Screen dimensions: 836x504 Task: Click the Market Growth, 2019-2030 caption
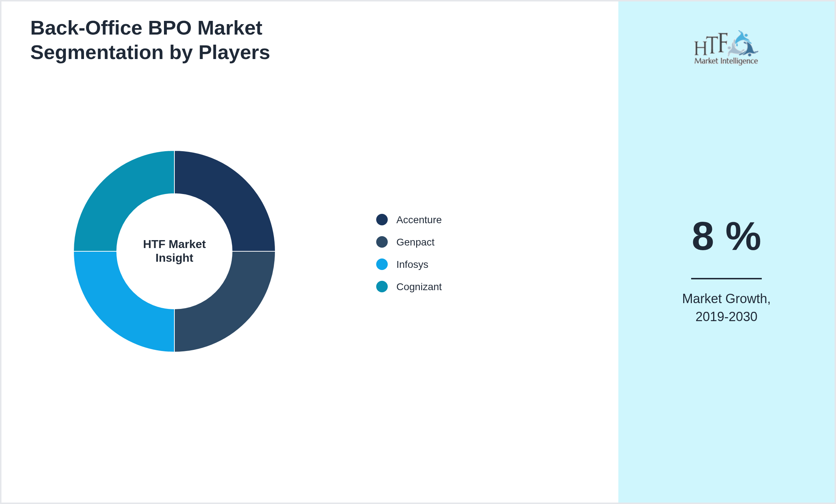(x=726, y=307)
